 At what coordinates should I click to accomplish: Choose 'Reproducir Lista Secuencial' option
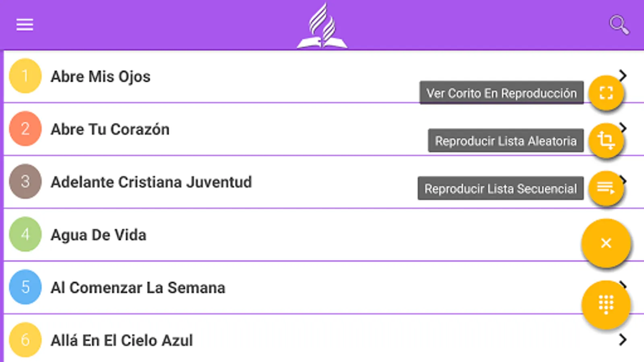tap(500, 189)
